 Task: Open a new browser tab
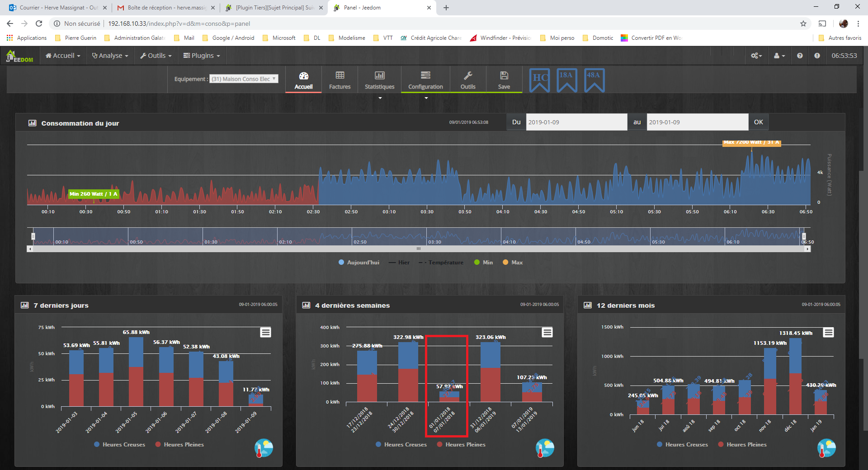click(446, 8)
